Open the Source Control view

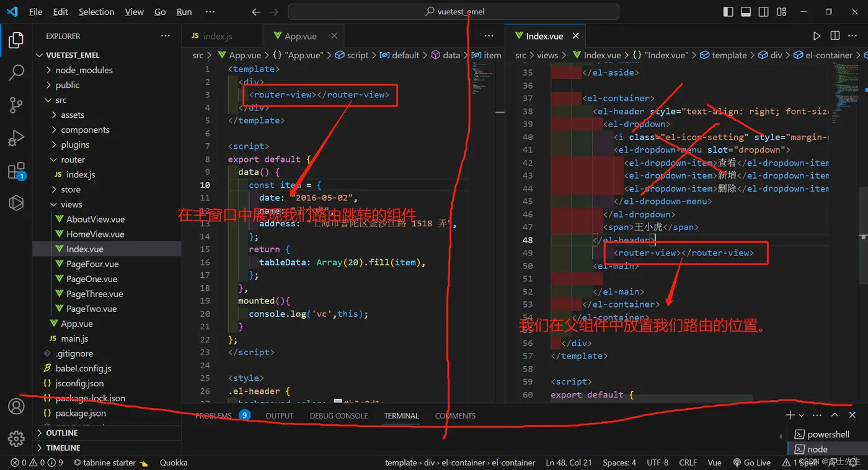point(16,105)
